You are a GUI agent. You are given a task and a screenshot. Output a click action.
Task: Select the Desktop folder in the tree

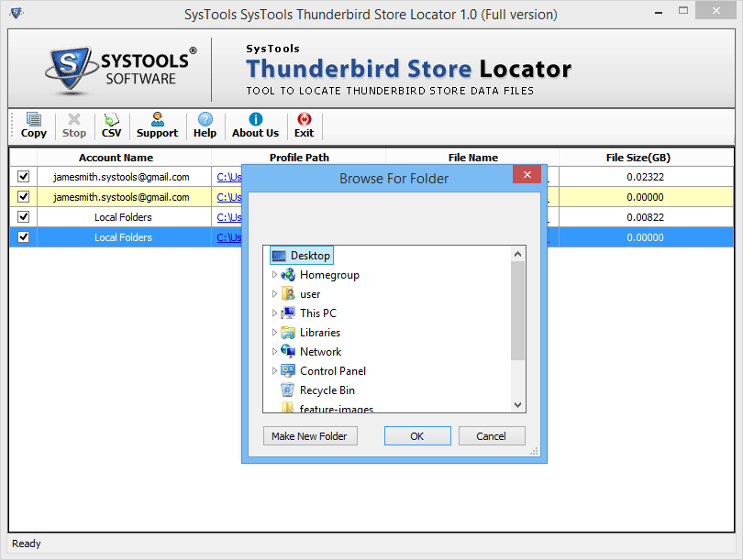[x=302, y=256]
